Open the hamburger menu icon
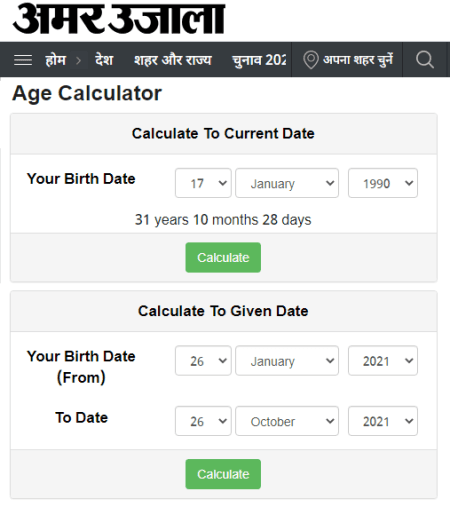This screenshot has width=450, height=507. [23, 60]
